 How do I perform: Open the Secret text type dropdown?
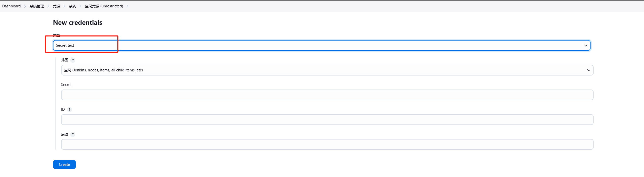321,45
